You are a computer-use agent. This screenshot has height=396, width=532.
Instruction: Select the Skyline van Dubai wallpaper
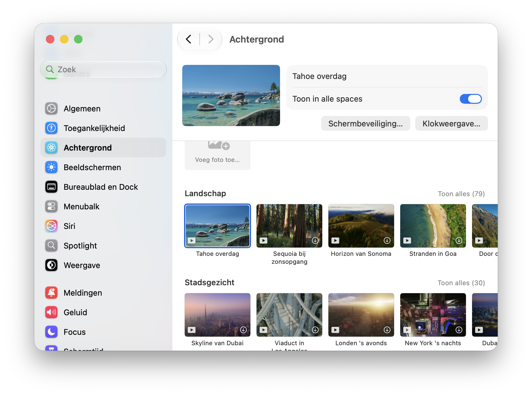(x=218, y=315)
